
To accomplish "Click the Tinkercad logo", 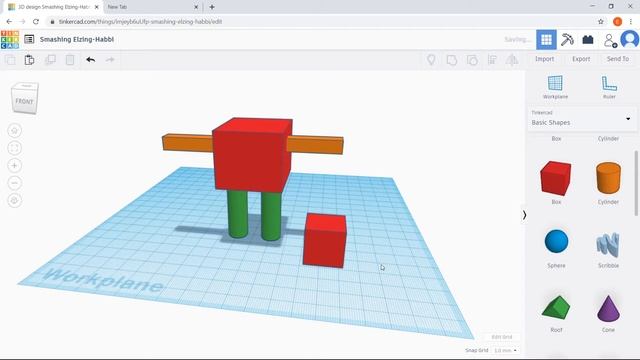I will coord(10,40).
